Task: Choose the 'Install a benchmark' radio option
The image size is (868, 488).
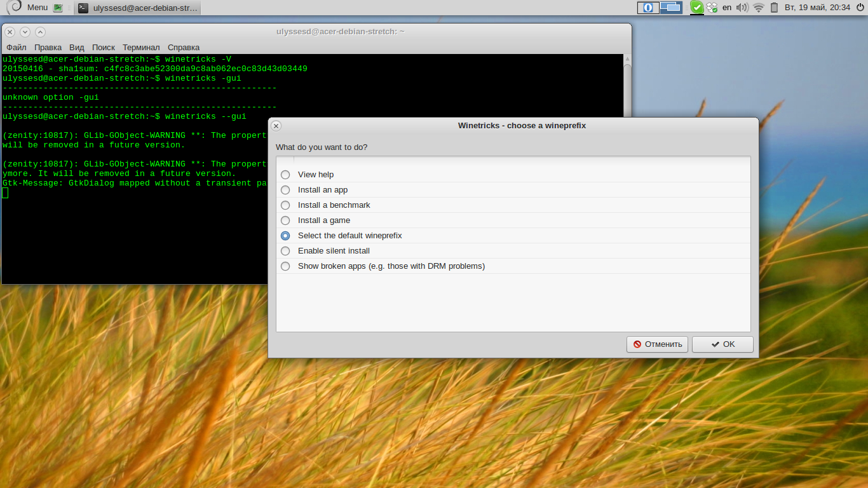Action: [285, 205]
